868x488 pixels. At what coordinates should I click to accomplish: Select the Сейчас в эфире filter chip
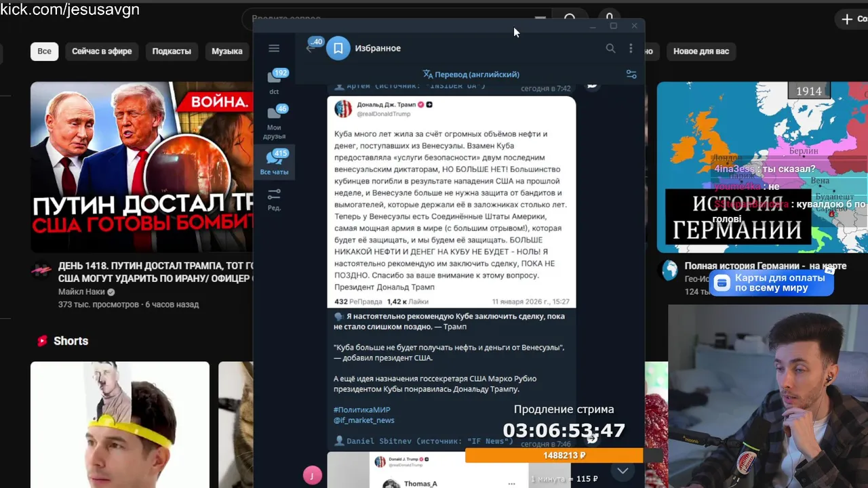click(x=102, y=51)
